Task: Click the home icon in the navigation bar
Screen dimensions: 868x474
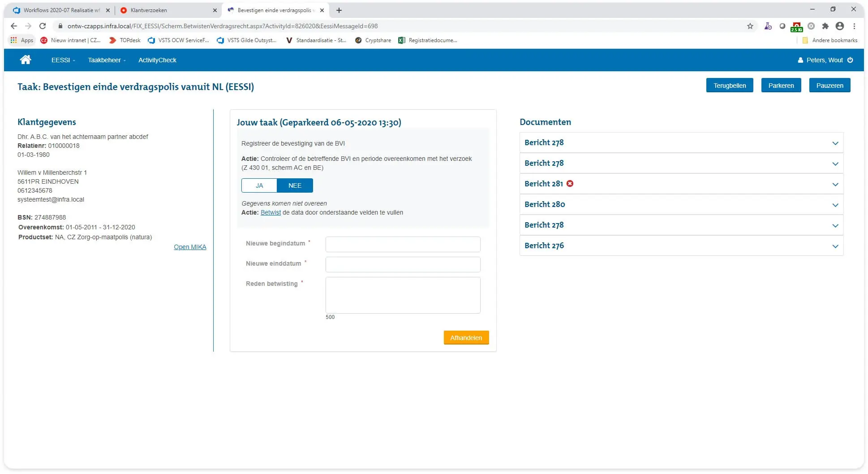Action: pos(26,60)
